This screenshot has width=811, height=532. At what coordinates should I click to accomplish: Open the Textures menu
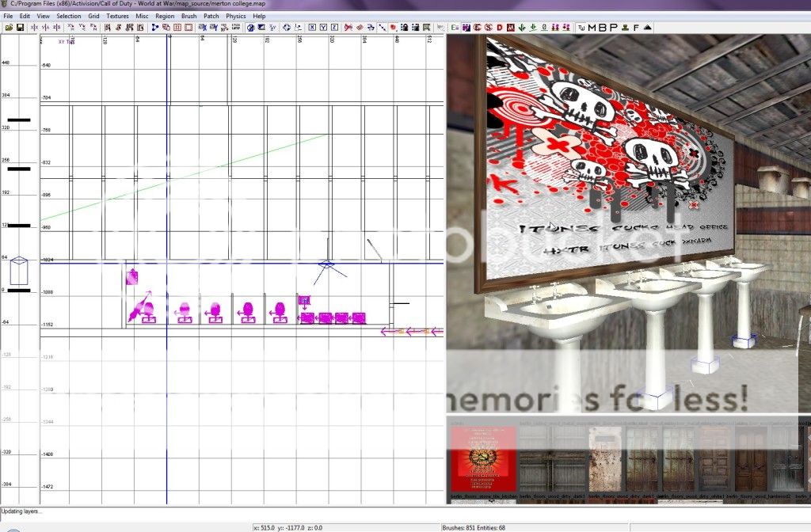coord(117,16)
